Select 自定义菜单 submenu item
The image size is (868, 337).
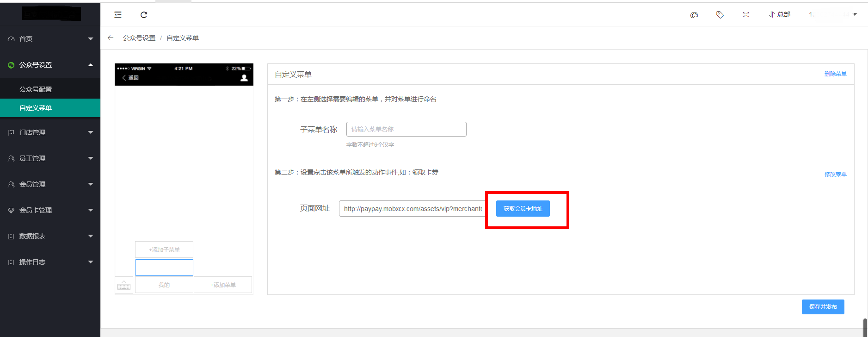[50, 108]
